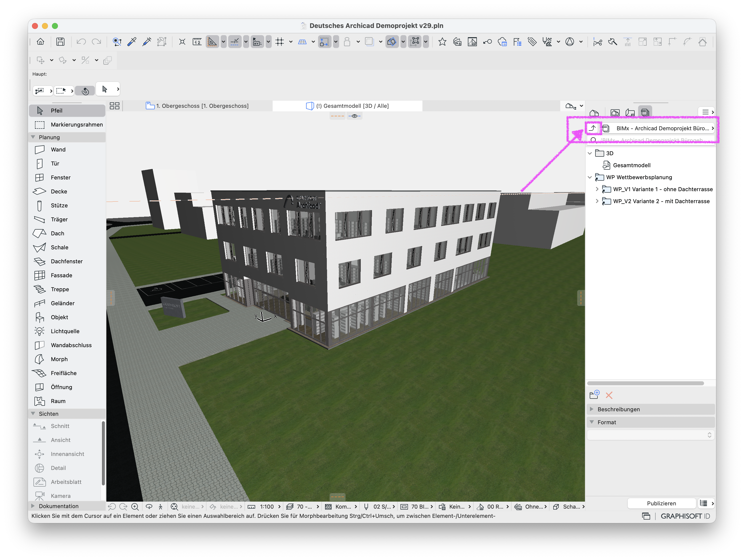The height and width of the screenshot is (560, 744).
Task: Click the Publizieren button
Action: (661, 503)
